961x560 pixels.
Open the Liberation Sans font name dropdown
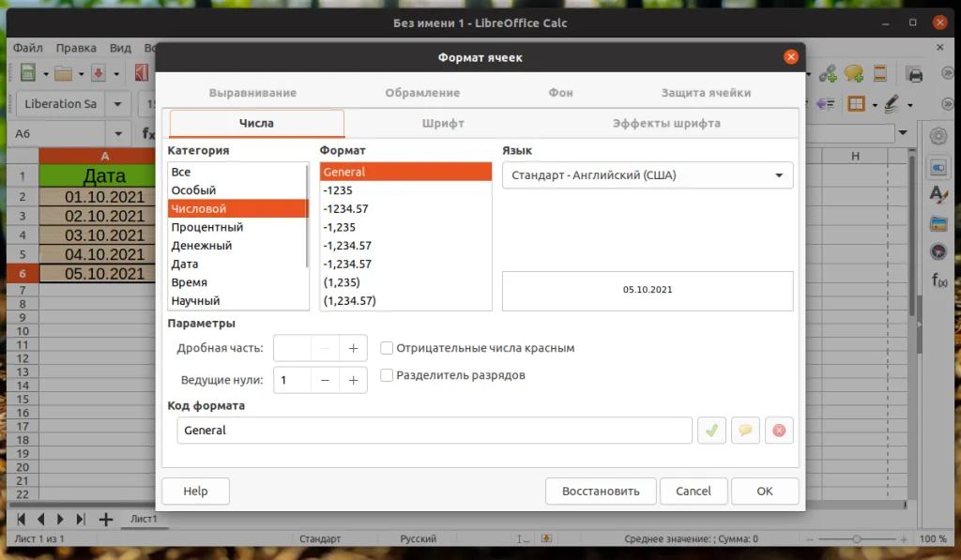click(x=117, y=104)
